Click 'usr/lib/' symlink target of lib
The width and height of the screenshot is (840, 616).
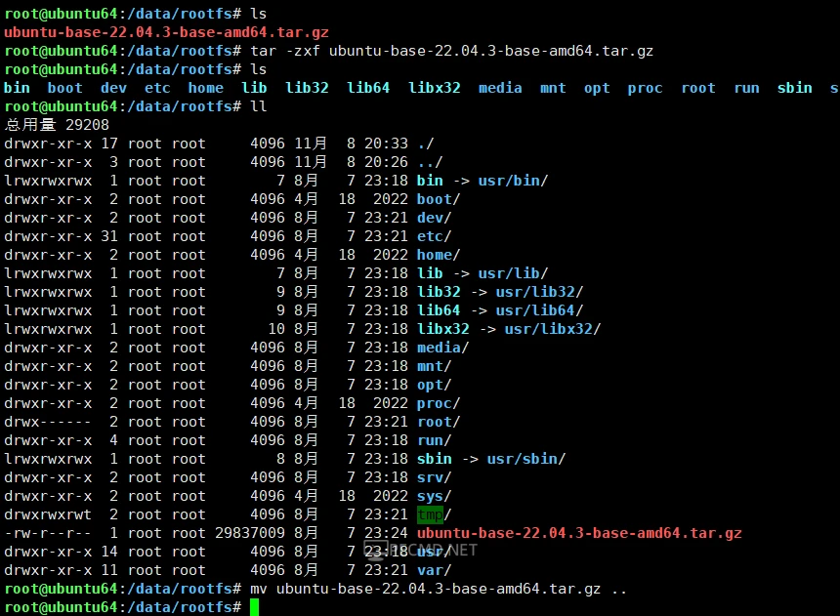[x=513, y=273]
